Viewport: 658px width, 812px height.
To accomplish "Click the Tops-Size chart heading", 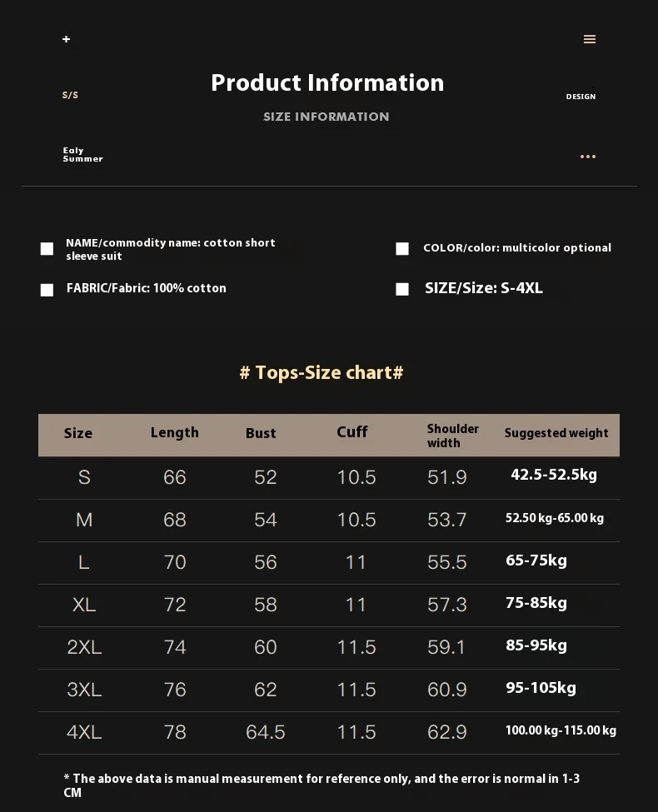I will point(322,372).
